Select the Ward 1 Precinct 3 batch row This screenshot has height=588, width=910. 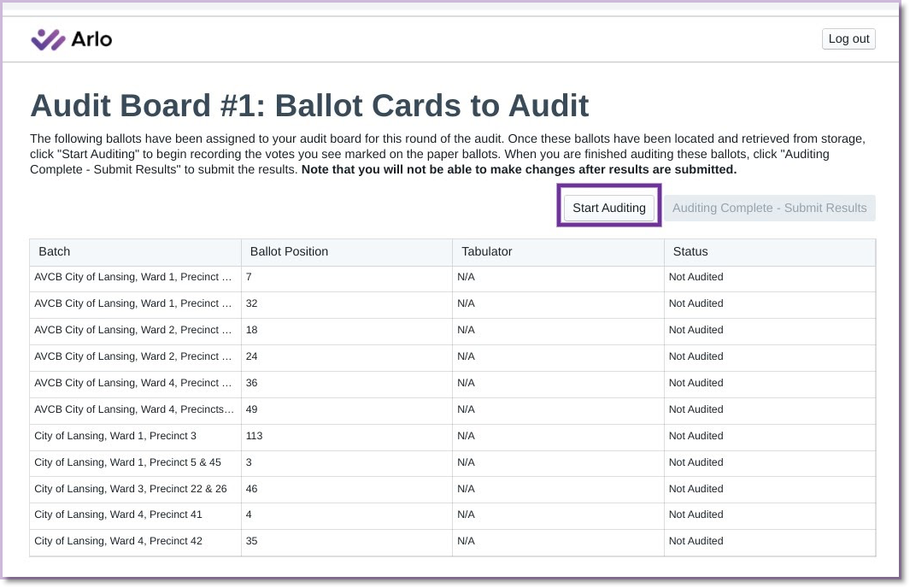(453, 436)
